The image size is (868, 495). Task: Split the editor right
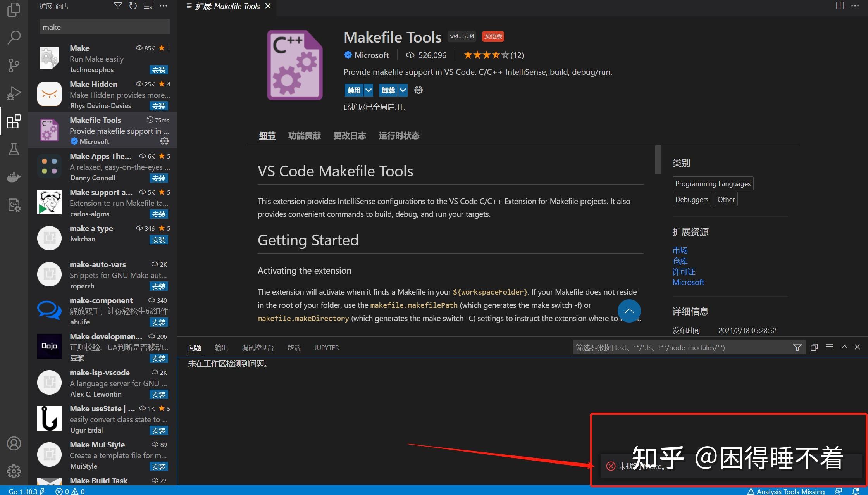840,6
